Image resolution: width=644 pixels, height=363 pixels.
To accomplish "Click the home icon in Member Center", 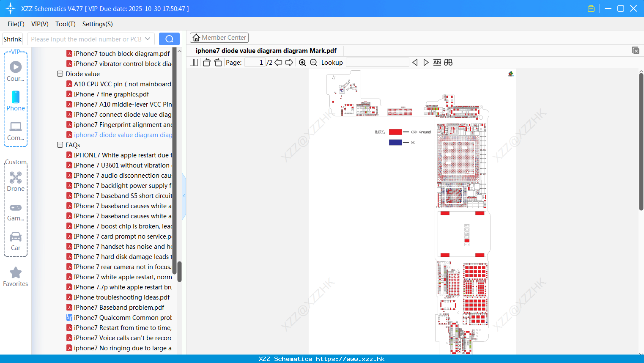I will (x=196, y=38).
